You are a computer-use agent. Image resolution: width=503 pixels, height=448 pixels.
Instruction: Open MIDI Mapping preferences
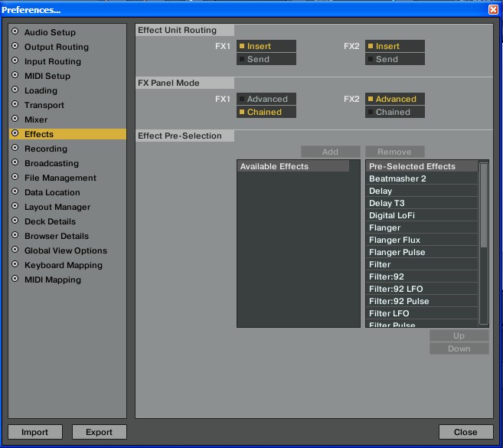point(53,280)
